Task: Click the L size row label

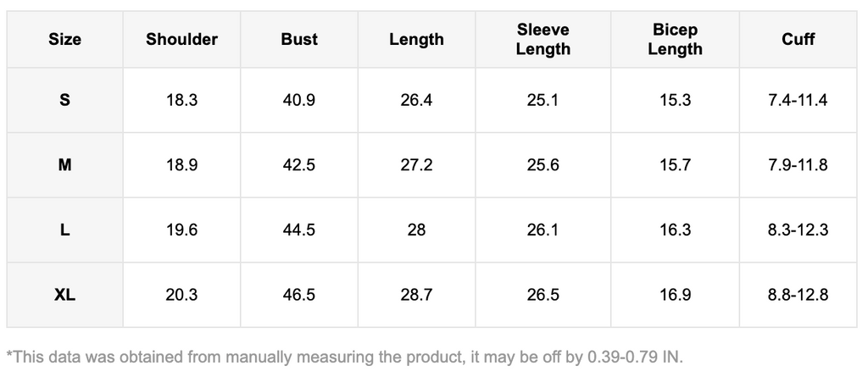Action: coord(64,230)
